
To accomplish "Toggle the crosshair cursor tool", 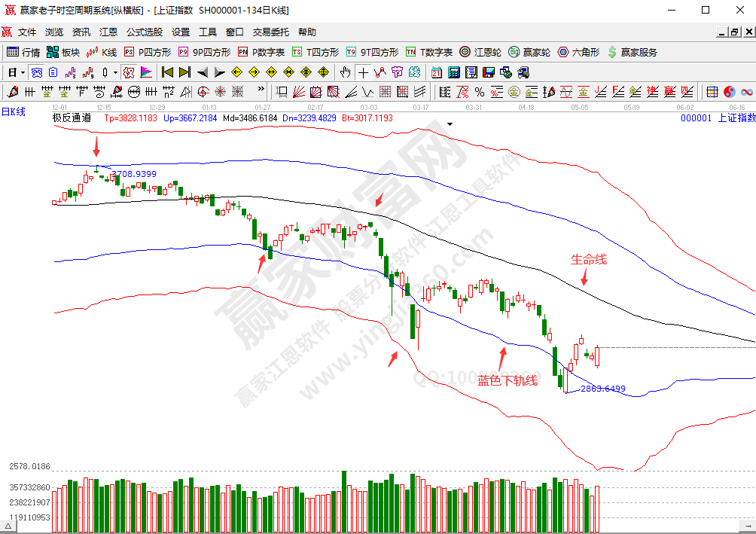I will pos(363,72).
